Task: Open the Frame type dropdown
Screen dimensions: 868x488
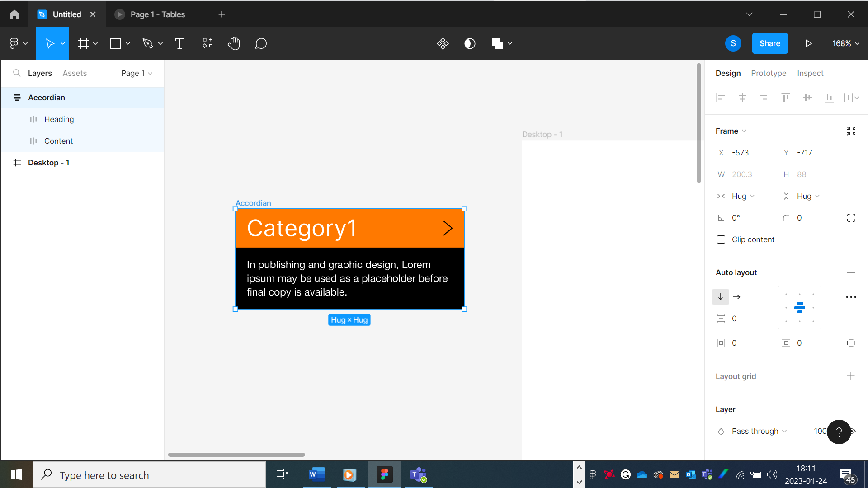Action: tap(731, 131)
